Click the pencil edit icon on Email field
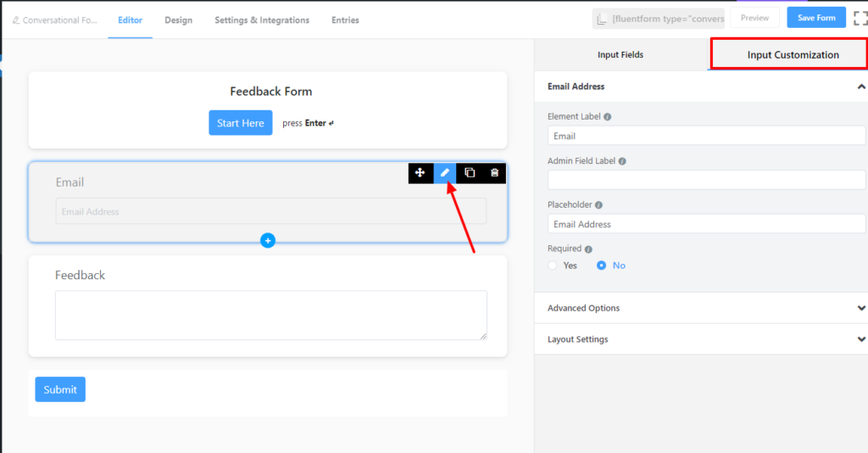This screenshot has width=868, height=453. coord(444,173)
